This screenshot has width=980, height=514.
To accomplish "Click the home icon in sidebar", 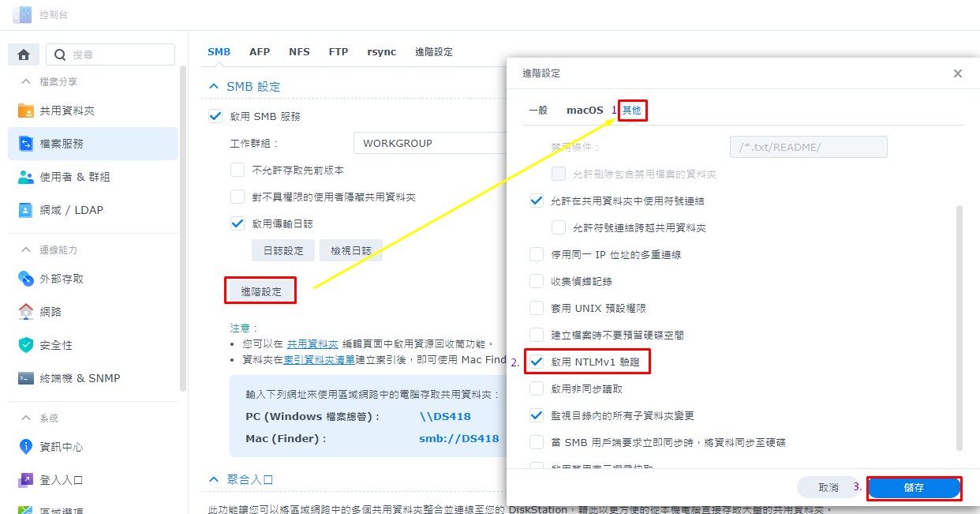I will click(x=24, y=54).
